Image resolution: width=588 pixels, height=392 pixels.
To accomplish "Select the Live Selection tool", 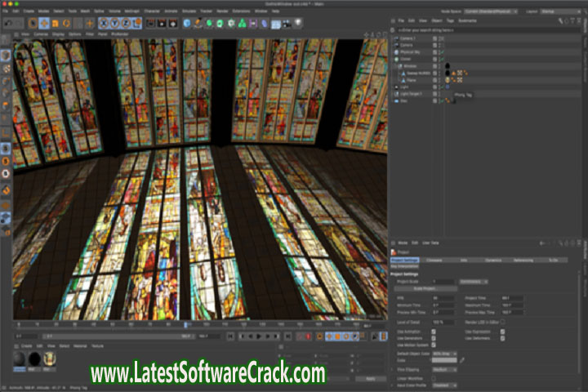I will (33, 23).
